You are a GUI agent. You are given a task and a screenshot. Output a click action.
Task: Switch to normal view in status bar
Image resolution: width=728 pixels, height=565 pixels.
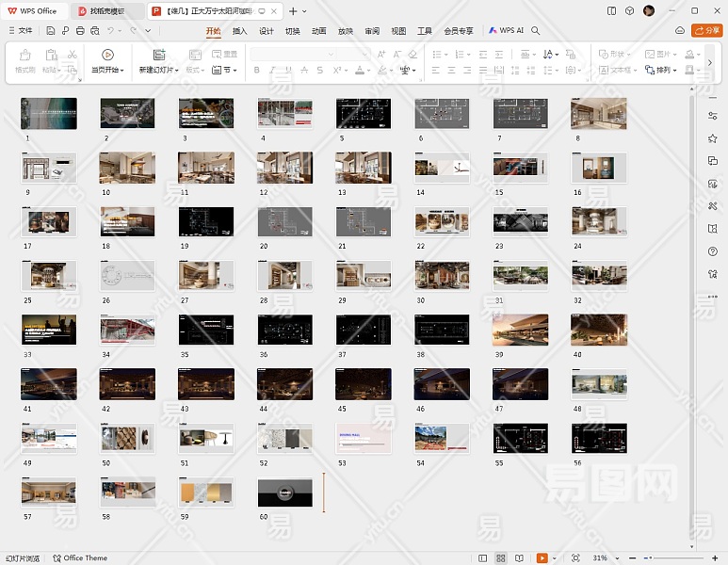click(x=483, y=557)
